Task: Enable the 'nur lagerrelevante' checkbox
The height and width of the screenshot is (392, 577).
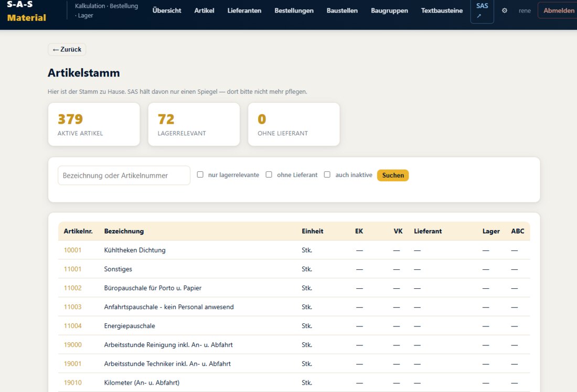Action: [x=200, y=175]
